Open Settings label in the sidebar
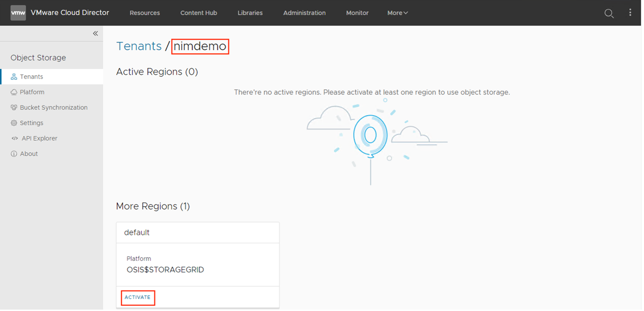This screenshot has height=311, width=644. click(32, 123)
